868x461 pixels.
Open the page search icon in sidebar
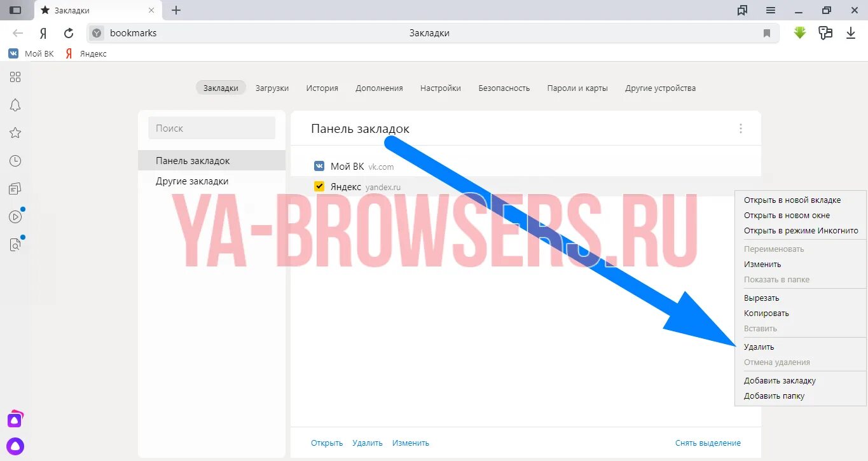click(15, 245)
